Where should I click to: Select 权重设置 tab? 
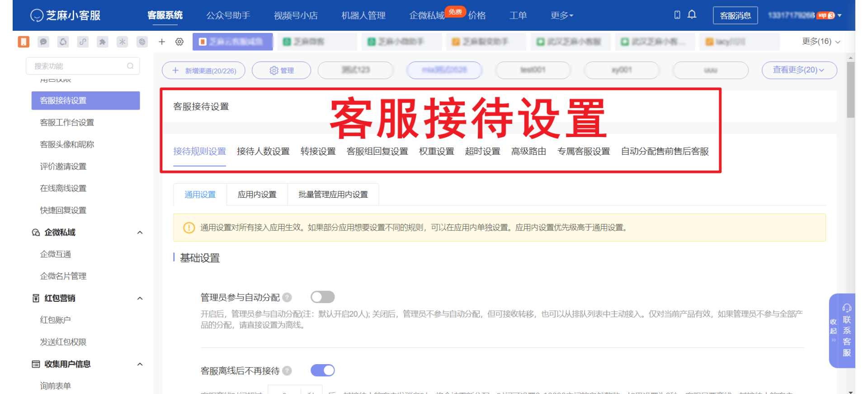click(x=437, y=151)
